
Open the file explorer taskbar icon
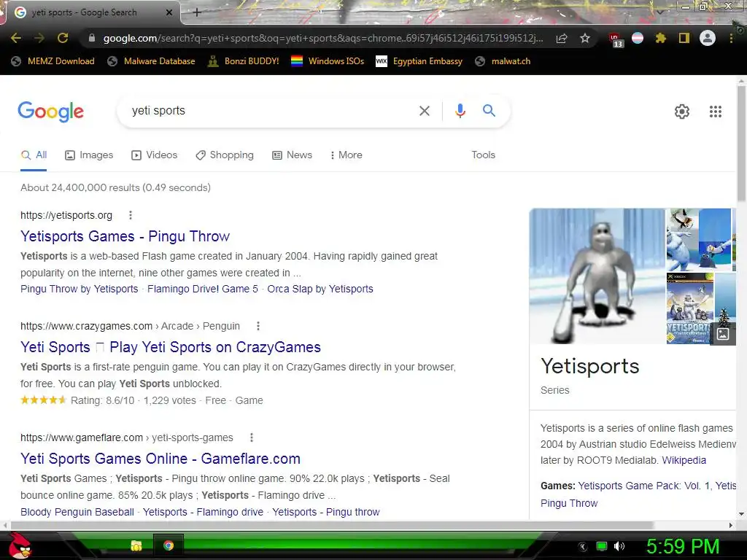point(136,545)
